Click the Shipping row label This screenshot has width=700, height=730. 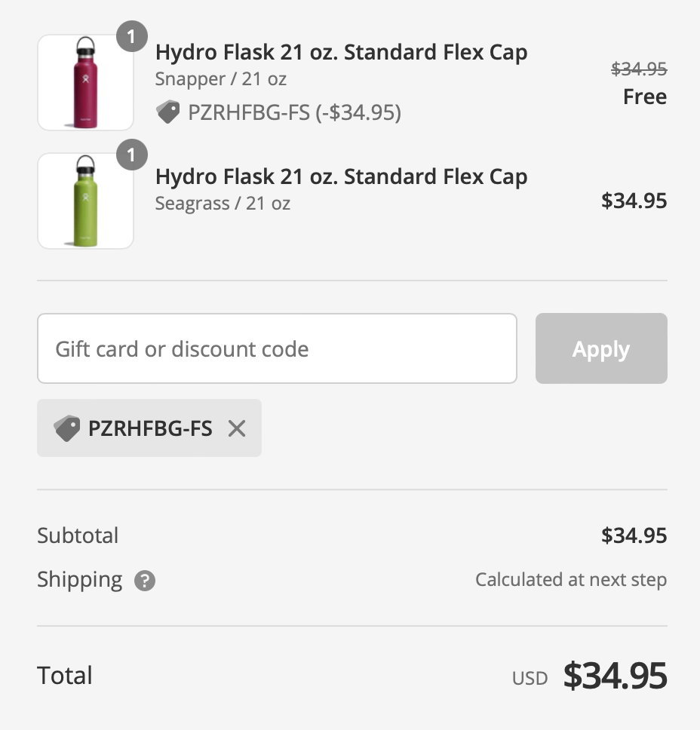[x=80, y=580]
